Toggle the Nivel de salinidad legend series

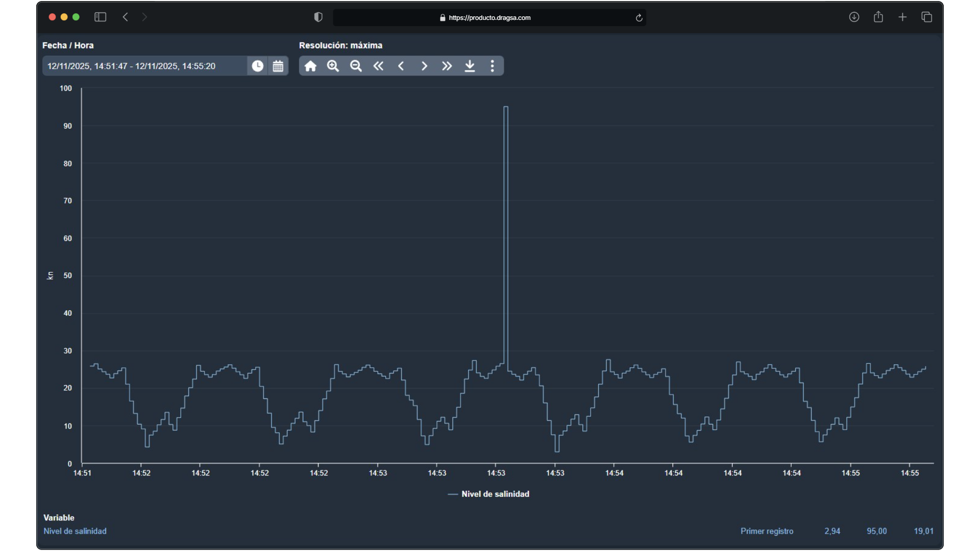(488, 494)
